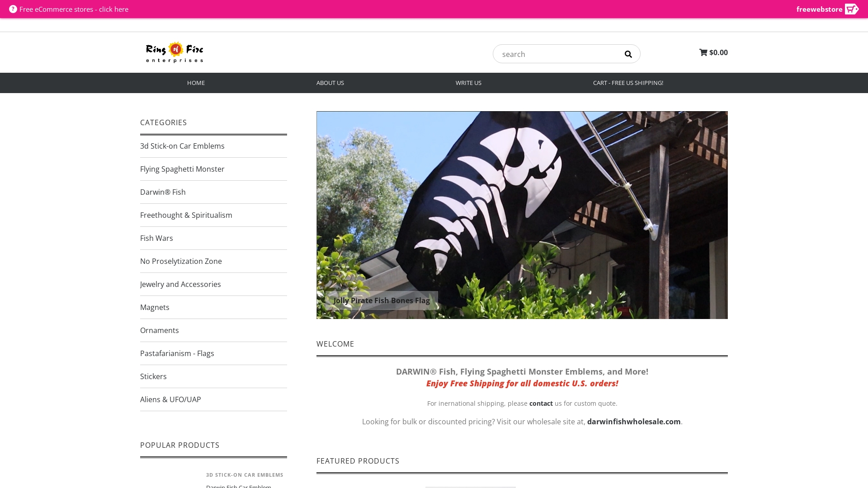Open 3d Stick-on Car Emblems category

[182, 146]
